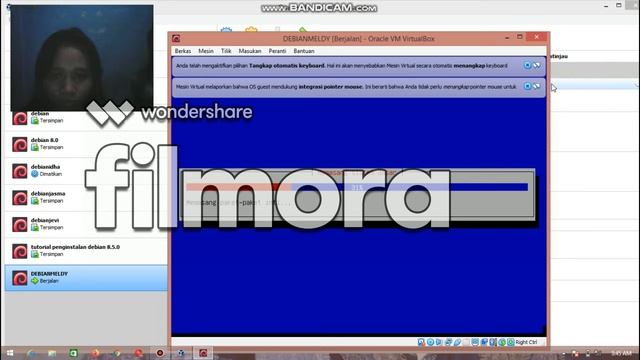This screenshot has width=640, height=360.
Task: Click the optical drive status icon
Action: coord(431,342)
